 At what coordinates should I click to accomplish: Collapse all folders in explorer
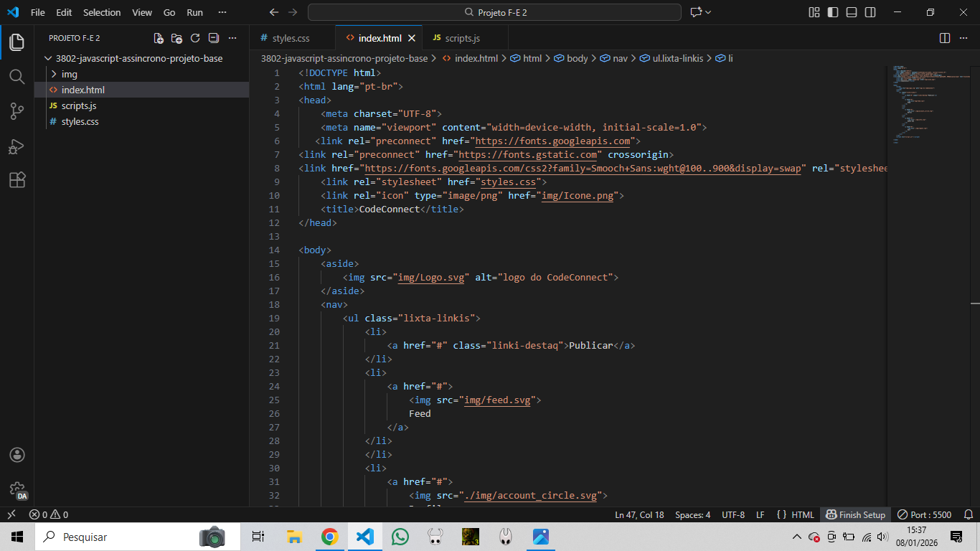[x=213, y=38]
